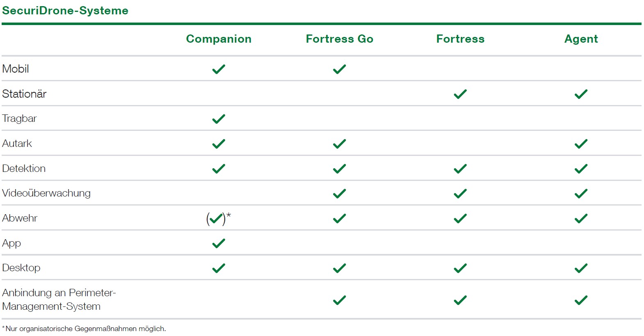
Task: Click the SecuriDrone-Systeme title
Action: (65, 11)
